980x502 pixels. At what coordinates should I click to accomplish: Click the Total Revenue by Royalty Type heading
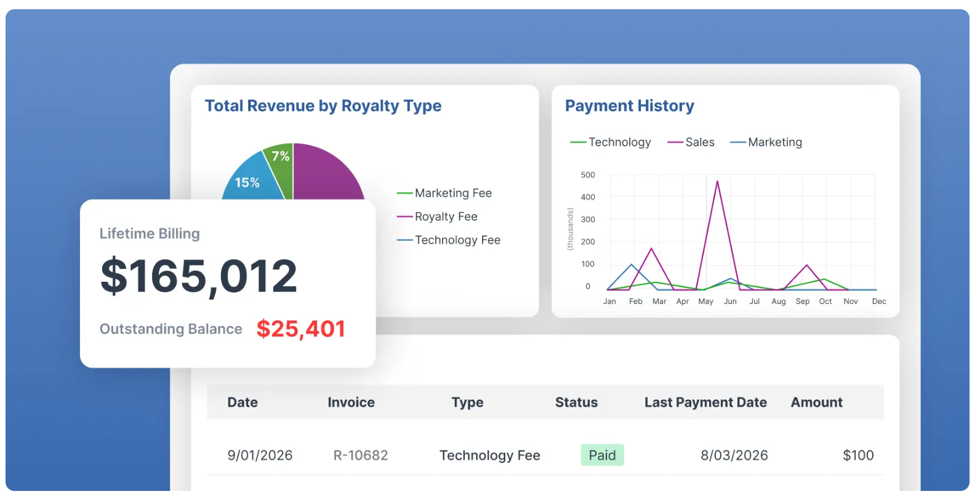coord(323,106)
